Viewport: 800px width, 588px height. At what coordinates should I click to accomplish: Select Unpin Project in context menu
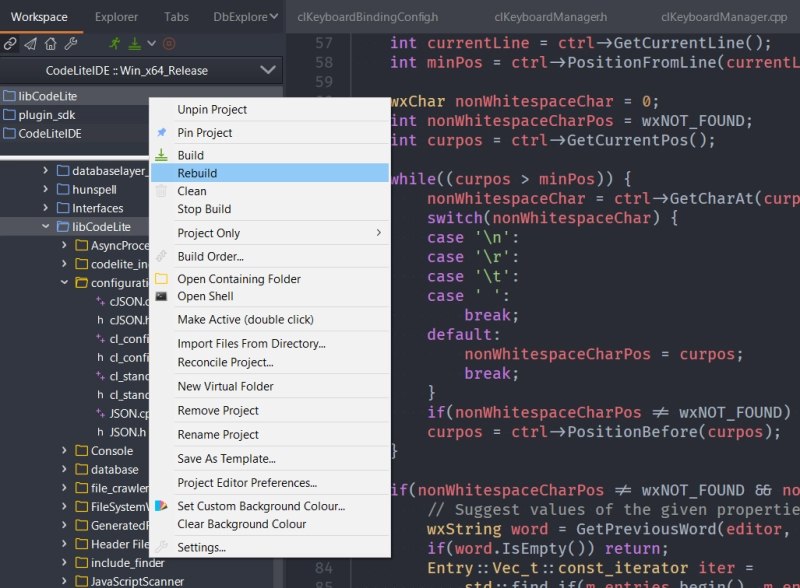click(x=270, y=109)
